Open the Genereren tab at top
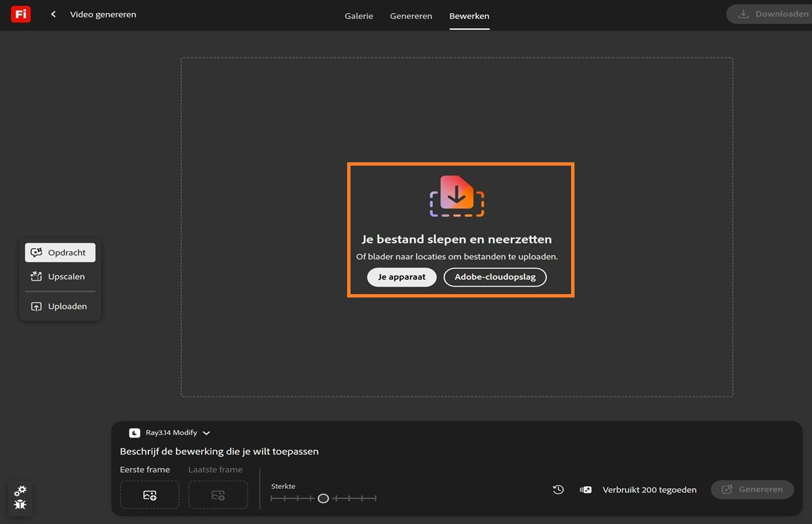 (x=411, y=16)
